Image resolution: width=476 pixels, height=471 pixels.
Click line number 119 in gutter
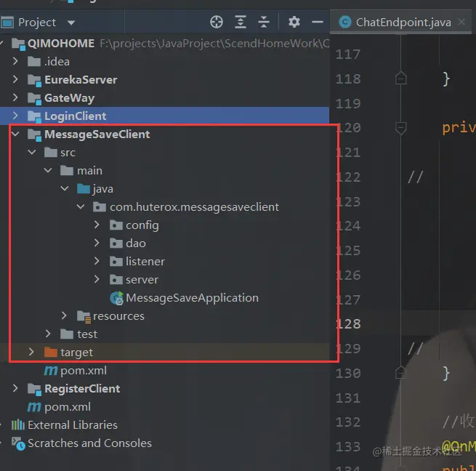tap(348, 103)
